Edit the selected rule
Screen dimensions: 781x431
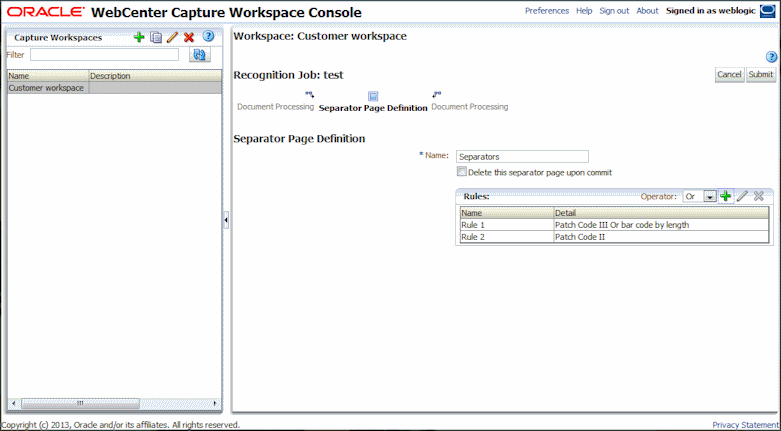click(742, 196)
